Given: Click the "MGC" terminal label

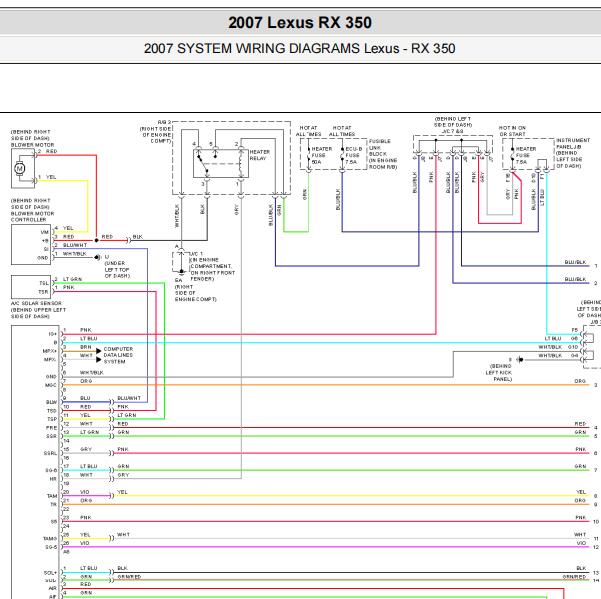Looking at the screenshot, I should pos(51,385).
